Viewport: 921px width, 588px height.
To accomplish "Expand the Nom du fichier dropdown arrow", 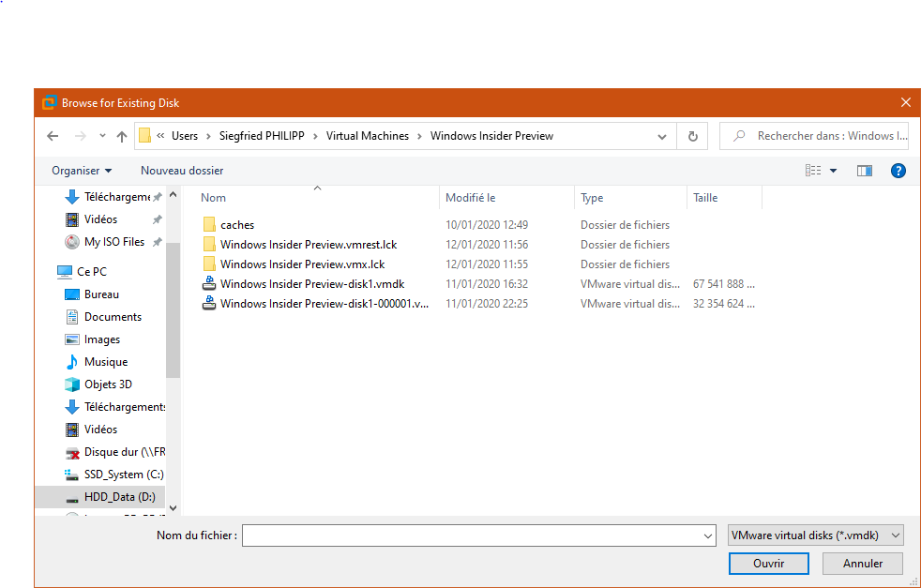I will pyautogui.click(x=708, y=535).
